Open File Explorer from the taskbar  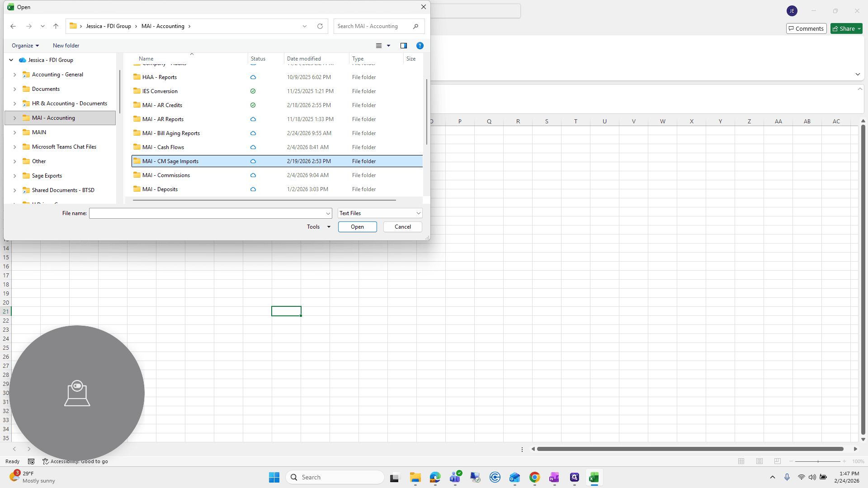(x=415, y=477)
